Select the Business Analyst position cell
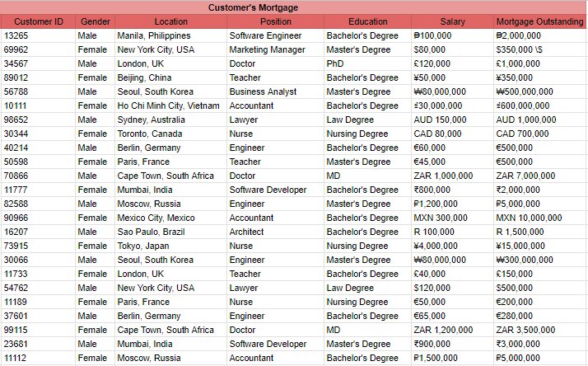 (x=263, y=91)
